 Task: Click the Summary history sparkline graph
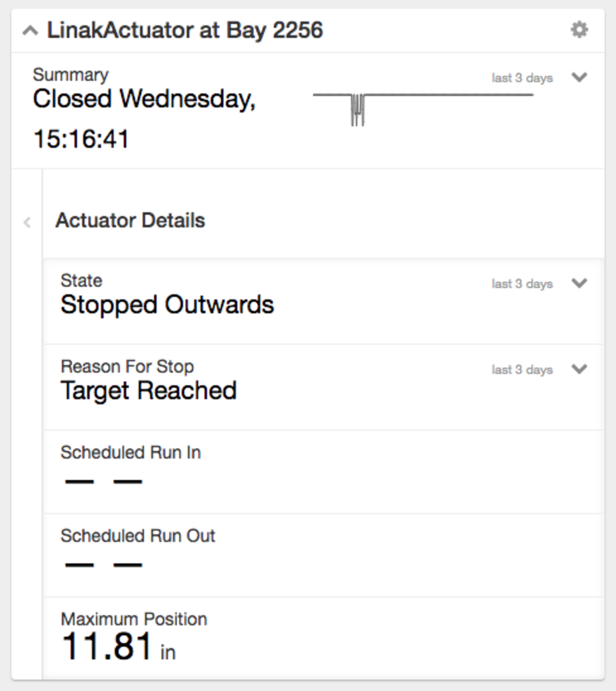(423, 104)
